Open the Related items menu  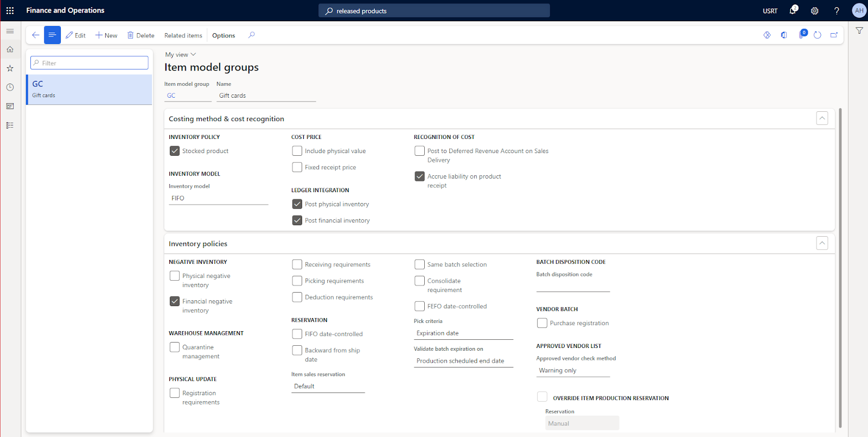point(183,35)
